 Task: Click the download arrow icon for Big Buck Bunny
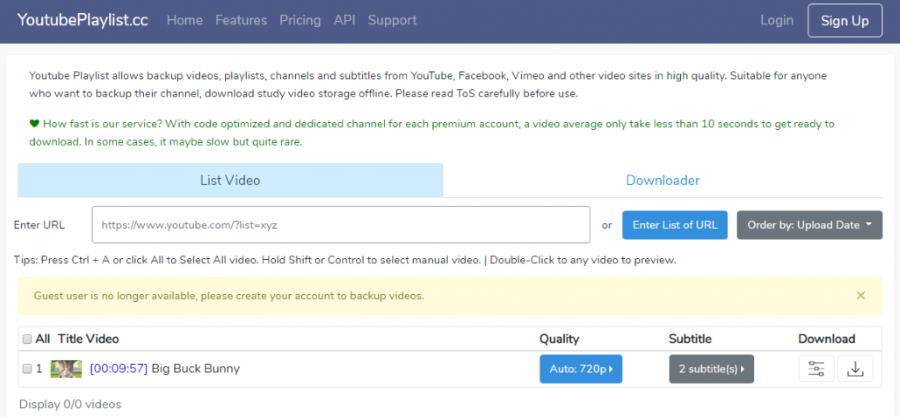(x=855, y=369)
